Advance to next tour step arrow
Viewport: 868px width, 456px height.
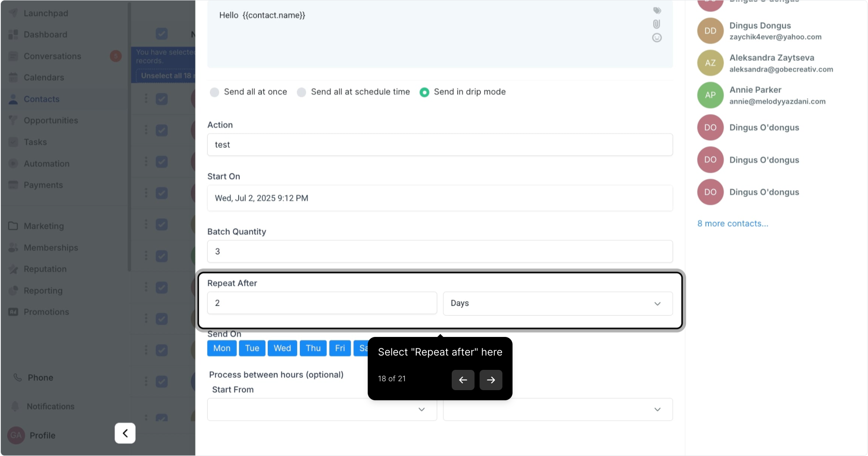click(491, 380)
